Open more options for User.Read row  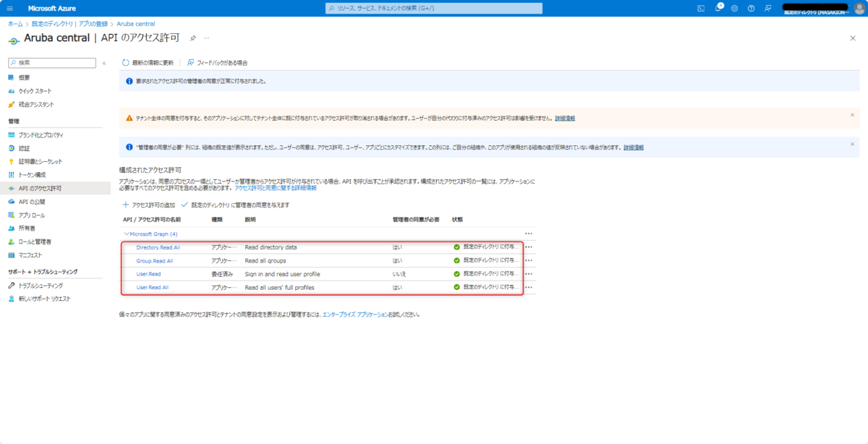click(529, 274)
